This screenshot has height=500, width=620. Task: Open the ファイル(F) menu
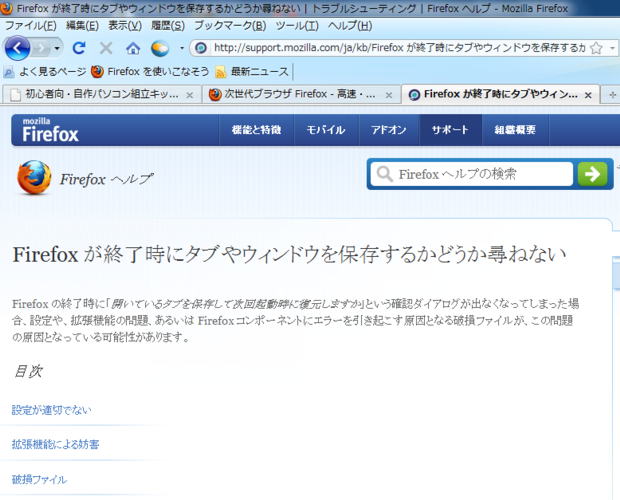pyautogui.click(x=30, y=26)
